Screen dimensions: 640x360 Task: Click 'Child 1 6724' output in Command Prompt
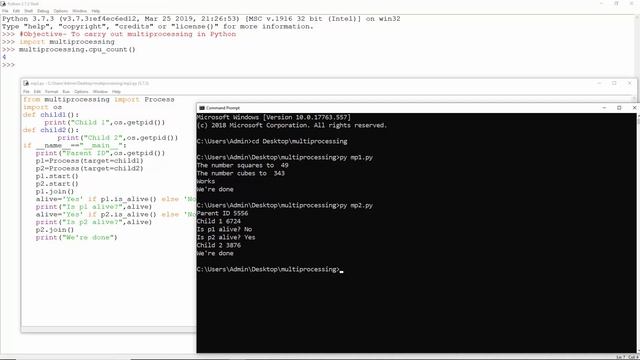[x=218, y=221]
